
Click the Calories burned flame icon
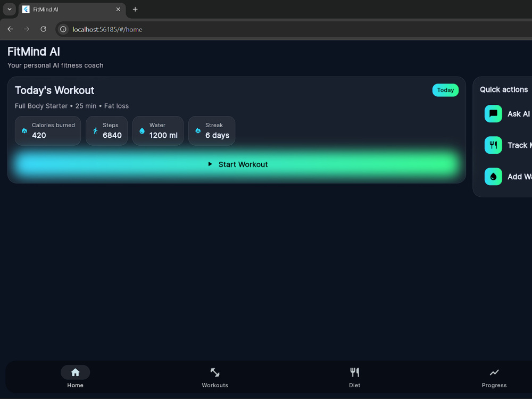tap(24, 131)
